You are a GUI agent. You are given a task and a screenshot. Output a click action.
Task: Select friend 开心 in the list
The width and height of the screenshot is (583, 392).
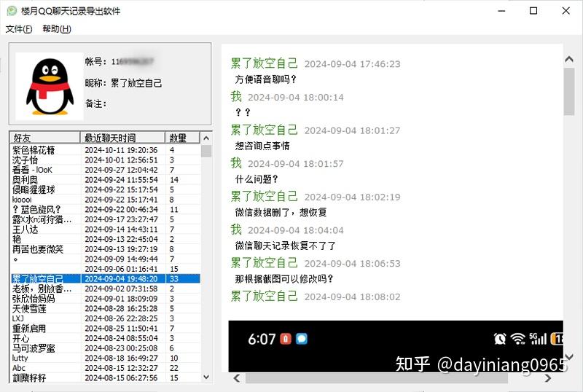[21, 338]
